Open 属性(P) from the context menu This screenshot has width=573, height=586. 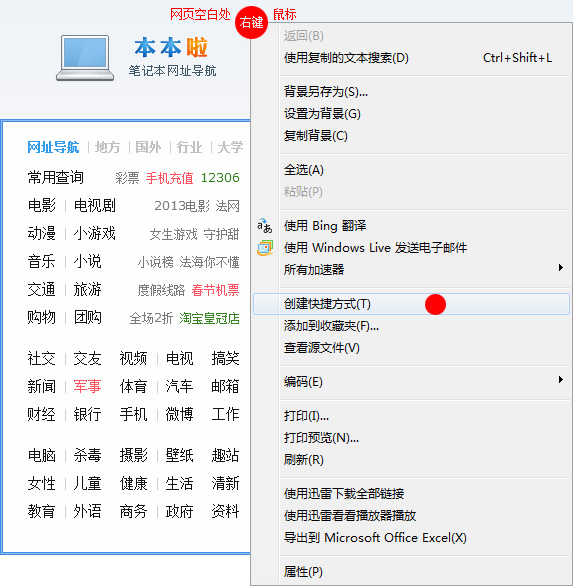(x=411, y=571)
